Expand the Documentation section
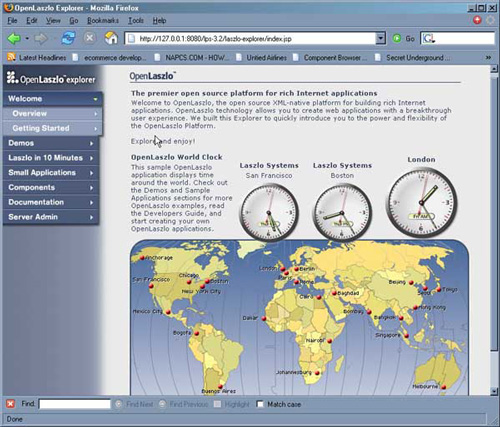 click(x=51, y=202)
